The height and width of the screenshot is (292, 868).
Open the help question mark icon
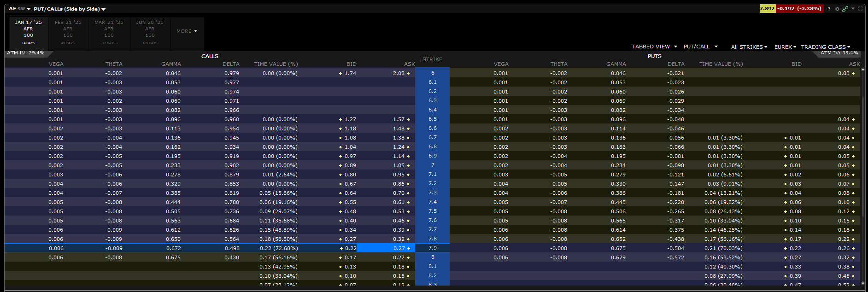pos(829,9)
